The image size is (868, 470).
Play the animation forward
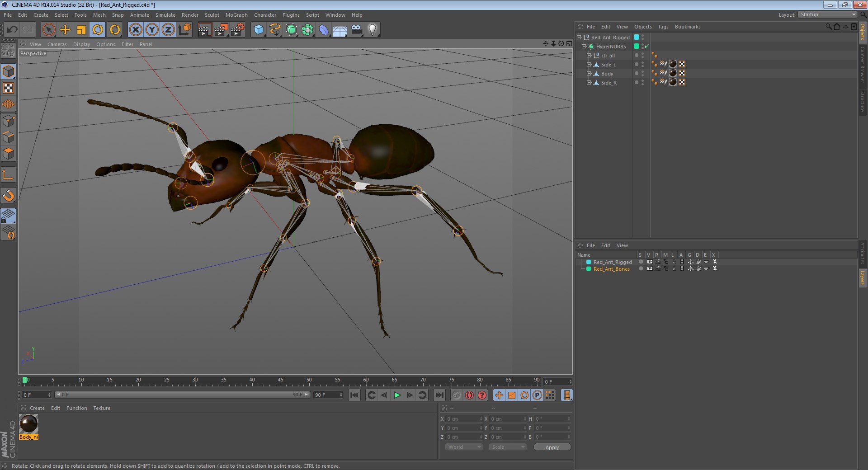[x=397, y=395]
